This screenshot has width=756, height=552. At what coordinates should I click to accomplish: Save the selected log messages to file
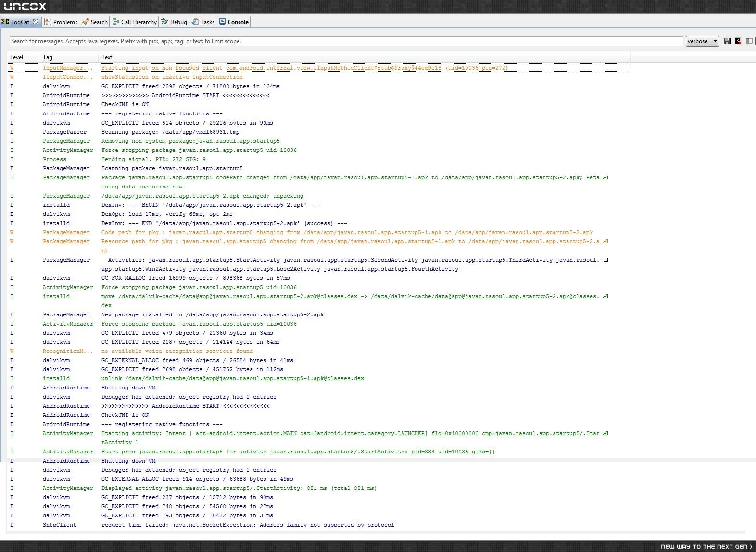coord(727,41)
